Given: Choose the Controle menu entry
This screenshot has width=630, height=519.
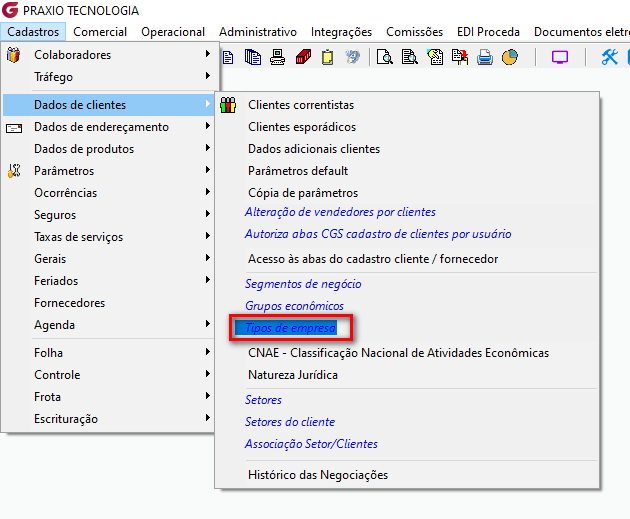Looking at the screenshot, I should point(57,375).
